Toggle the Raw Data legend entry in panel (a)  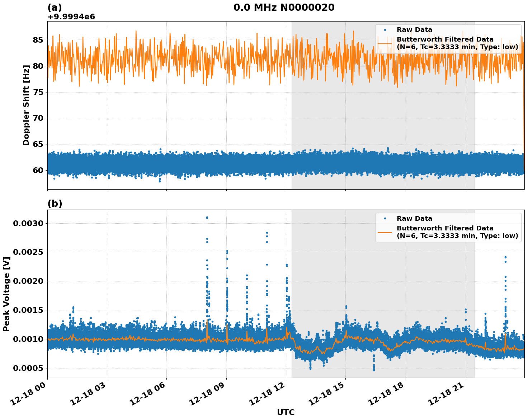coord(414,30)
